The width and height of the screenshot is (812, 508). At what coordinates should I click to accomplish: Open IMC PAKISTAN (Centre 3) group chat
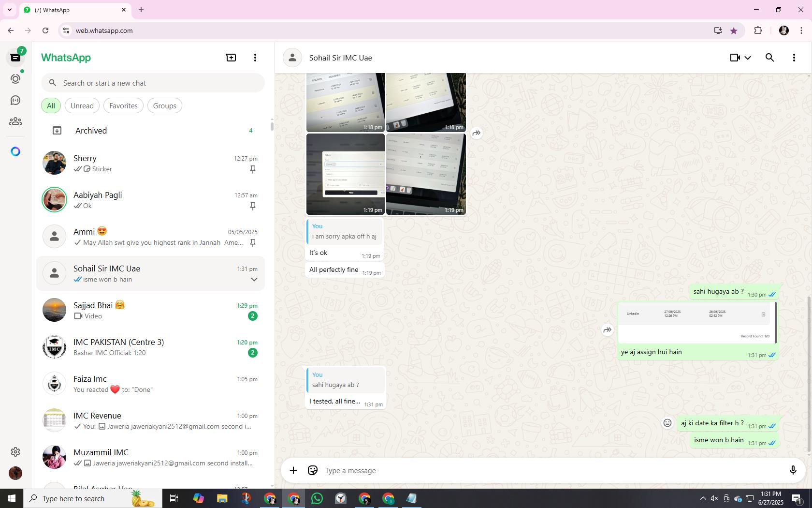coord(150,347)
